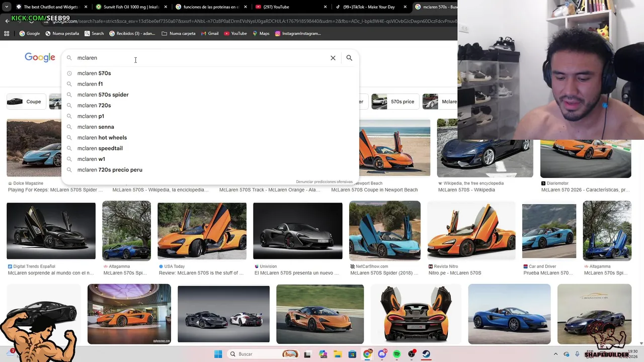This screenshot has height=362, width=644.
Task: Open the Wikipedia McLaren 570S image result
Action: click(x=485, y=148)
